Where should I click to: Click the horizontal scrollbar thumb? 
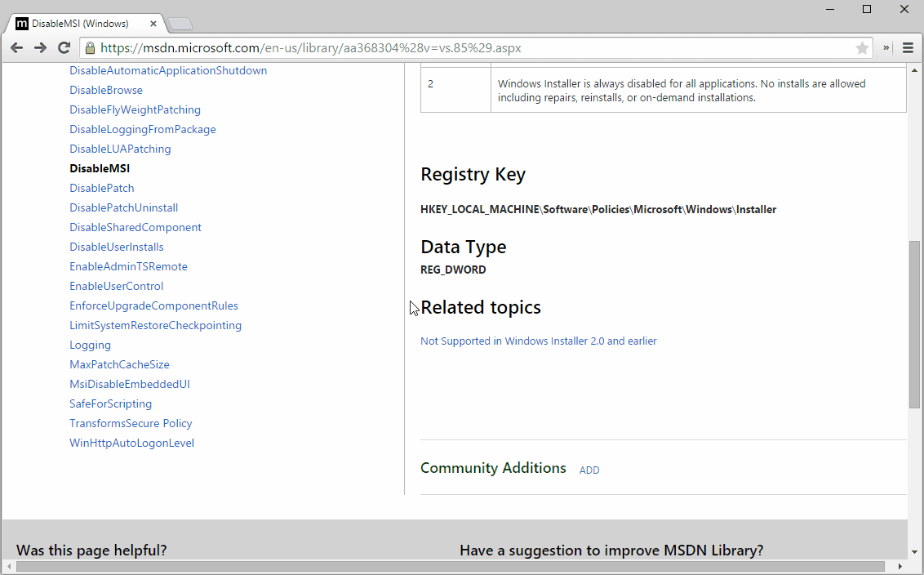(451, 567)
